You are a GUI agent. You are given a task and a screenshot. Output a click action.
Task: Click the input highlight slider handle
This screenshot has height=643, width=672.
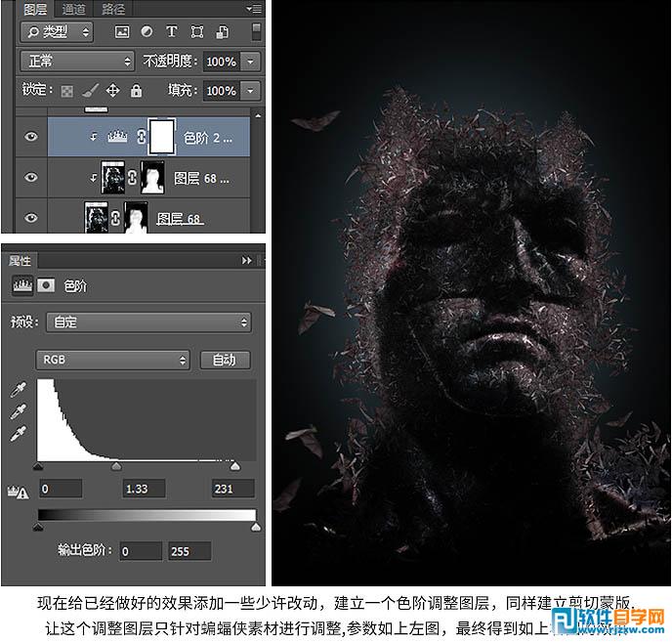pos(234,466)
